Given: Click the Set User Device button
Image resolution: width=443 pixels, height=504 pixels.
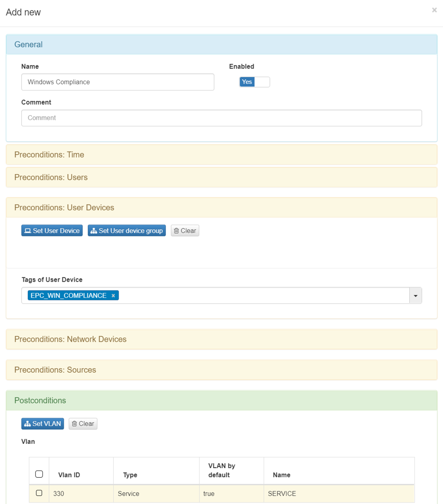Looking at the screenshot, I should [x=52, y=231].
